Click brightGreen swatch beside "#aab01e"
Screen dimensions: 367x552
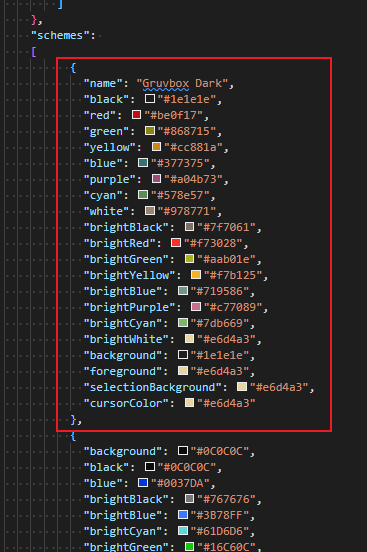[x=189, y=259]
